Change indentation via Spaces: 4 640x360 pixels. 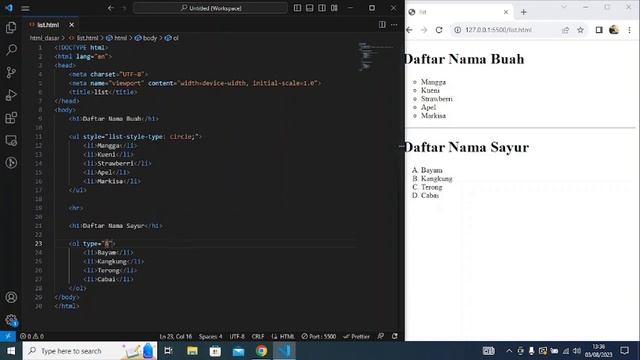tap(211, 336)
